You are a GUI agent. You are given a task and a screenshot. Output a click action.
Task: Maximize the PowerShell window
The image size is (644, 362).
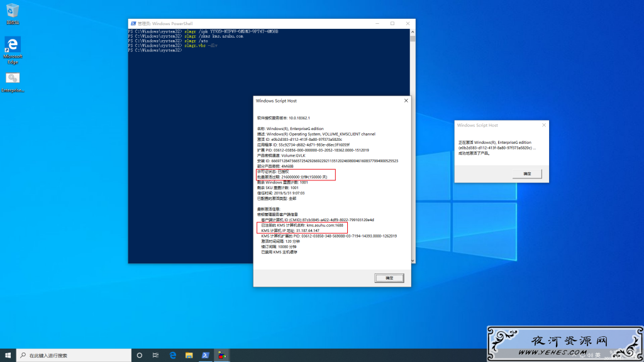pyautogui.click(x=392, y=24)
